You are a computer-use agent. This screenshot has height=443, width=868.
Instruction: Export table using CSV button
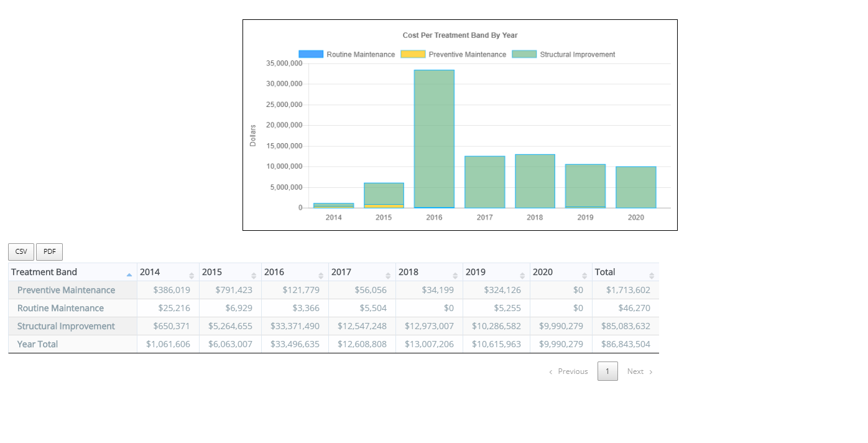(x=21, y=252)
